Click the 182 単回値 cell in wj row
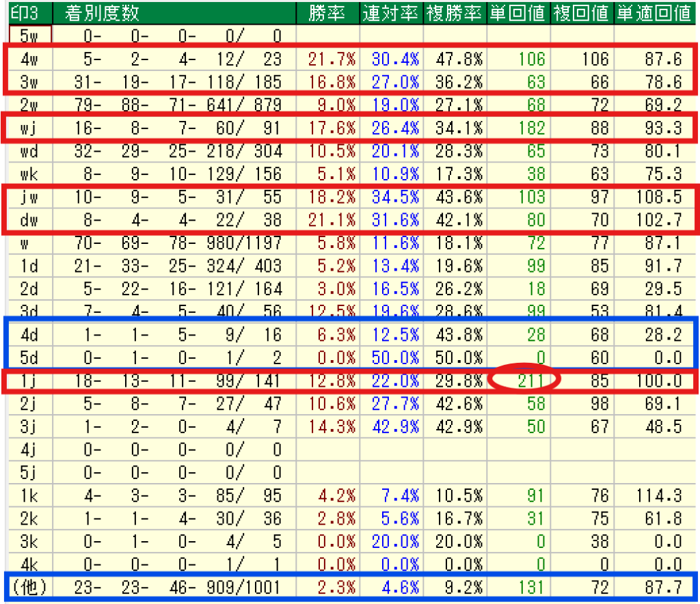Screen dimensions: 700x604 (x=532, y=128)
